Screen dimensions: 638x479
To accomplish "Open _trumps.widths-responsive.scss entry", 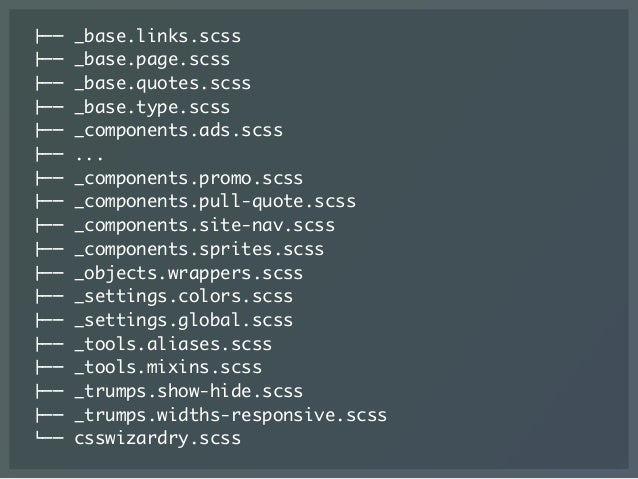I will tap(231, 416).
